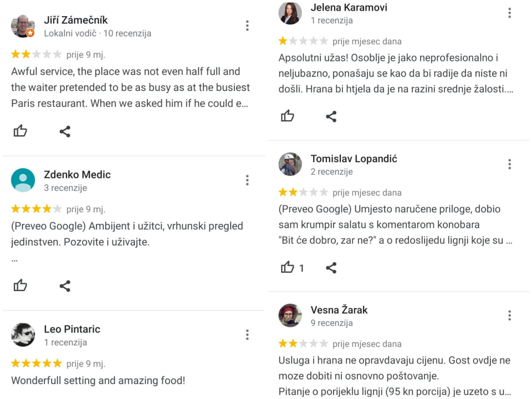Viewport: 532px width, 399px height.
Task: Share Zdenko Medic's review
Action: click(65, 286)
